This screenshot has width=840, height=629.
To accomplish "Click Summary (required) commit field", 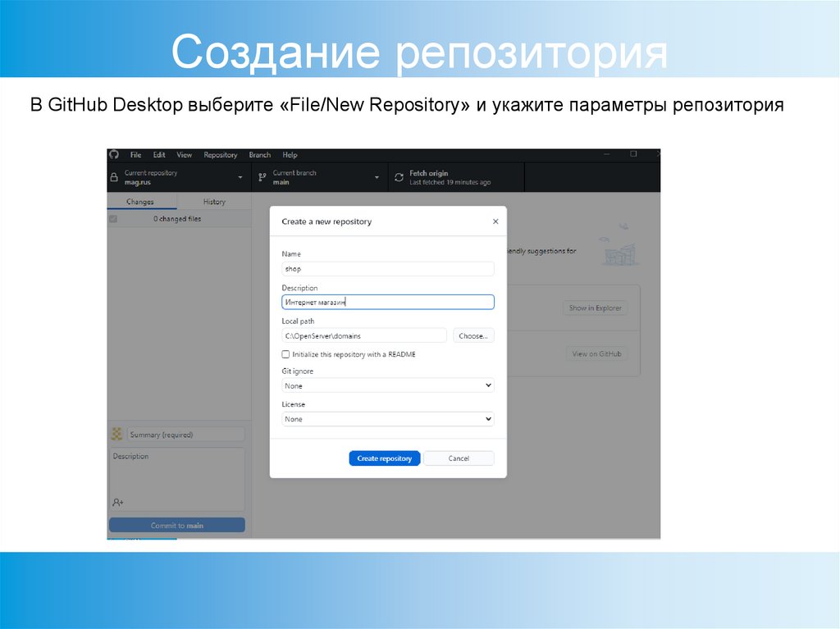I will tap(186, 435).
